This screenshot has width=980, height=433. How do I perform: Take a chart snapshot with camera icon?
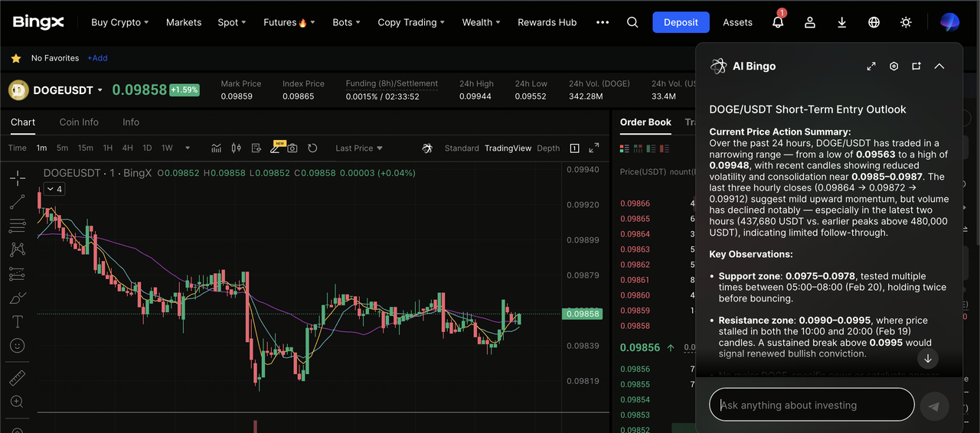point(292,148)
